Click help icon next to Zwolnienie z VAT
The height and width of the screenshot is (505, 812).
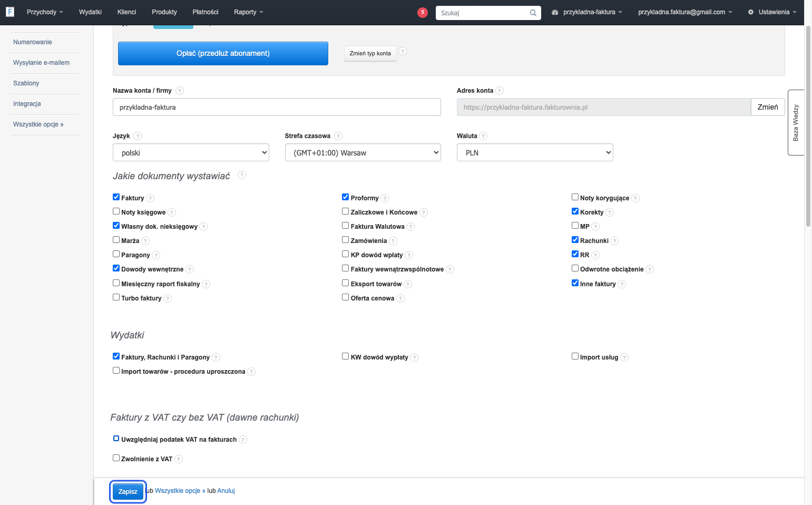(179, 459)
